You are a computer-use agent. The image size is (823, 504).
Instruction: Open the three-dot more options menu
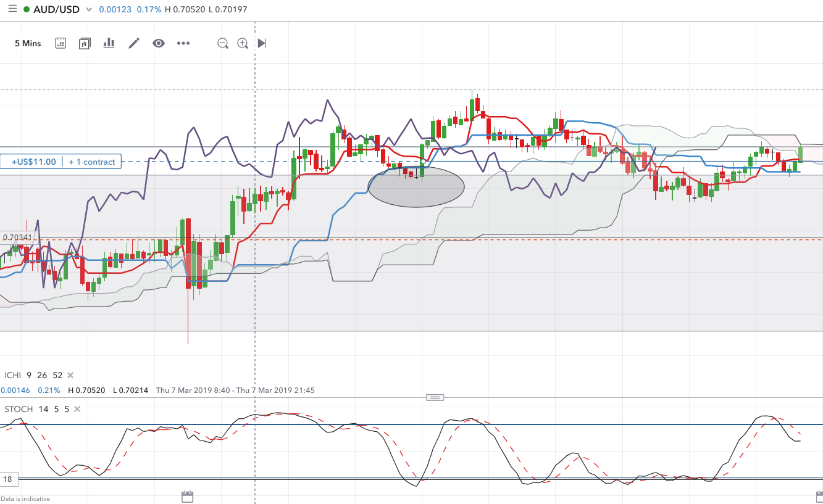[x=183, y=43]
